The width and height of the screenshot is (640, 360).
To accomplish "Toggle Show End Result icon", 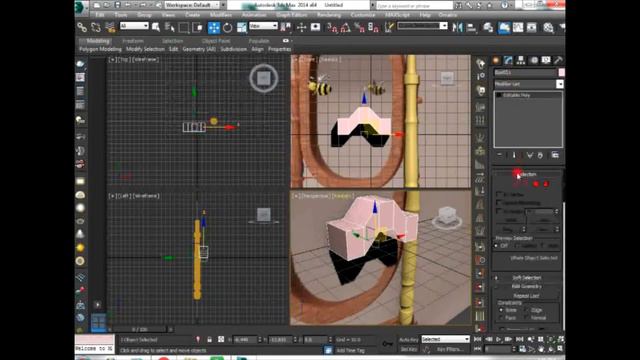I will 514,155.
